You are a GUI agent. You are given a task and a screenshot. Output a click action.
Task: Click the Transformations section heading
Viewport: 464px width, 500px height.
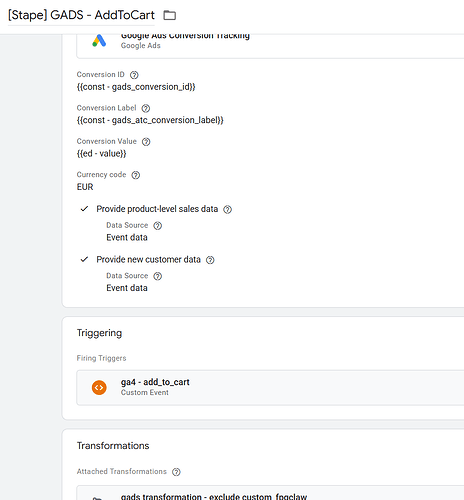(113, 446)
